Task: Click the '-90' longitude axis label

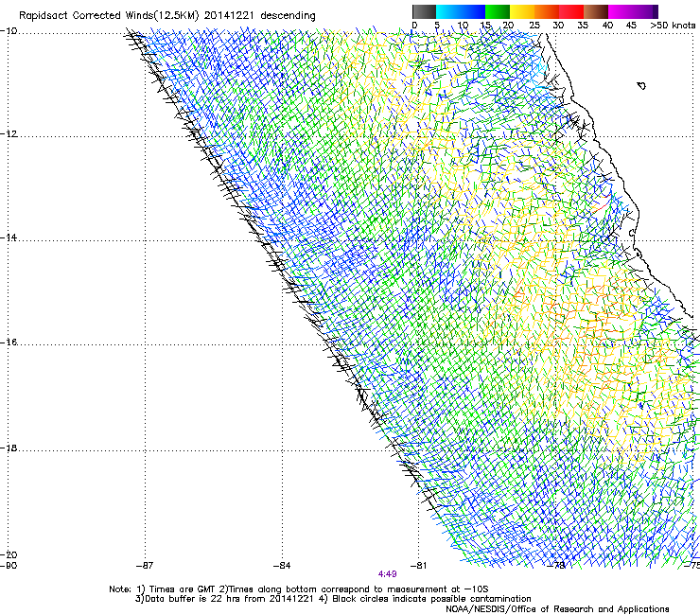Action: point(9,566)
